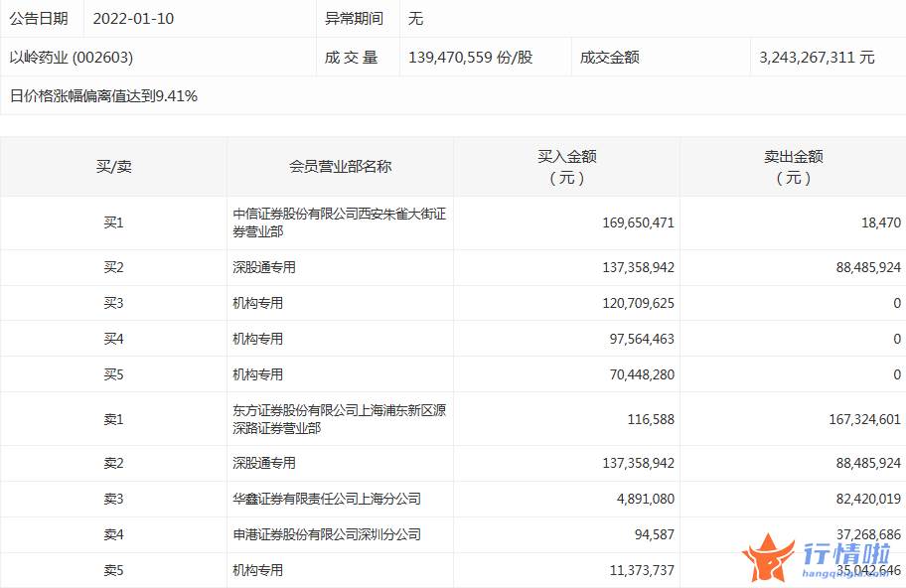The width and height of the screenshot is (906, 588).
Task: Select the 买2 row label
Action: 114,267
